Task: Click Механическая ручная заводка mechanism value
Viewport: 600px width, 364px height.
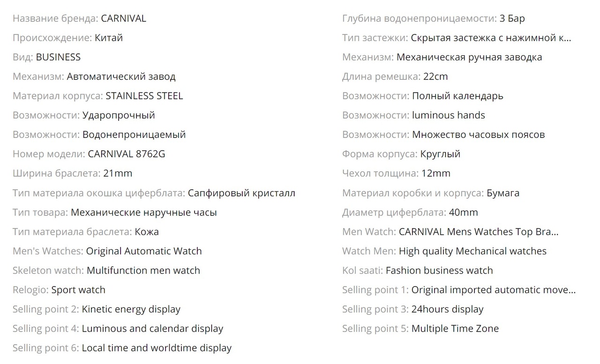Action: point(469,57)
